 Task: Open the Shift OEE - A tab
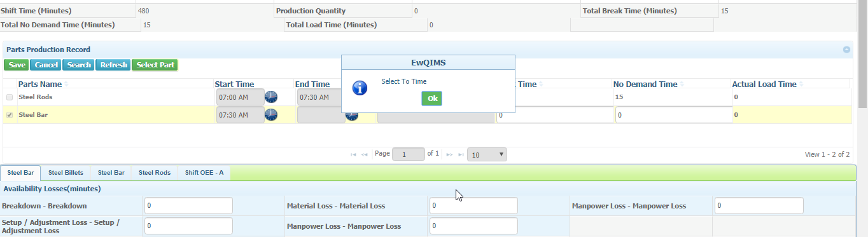coord(204,173)
